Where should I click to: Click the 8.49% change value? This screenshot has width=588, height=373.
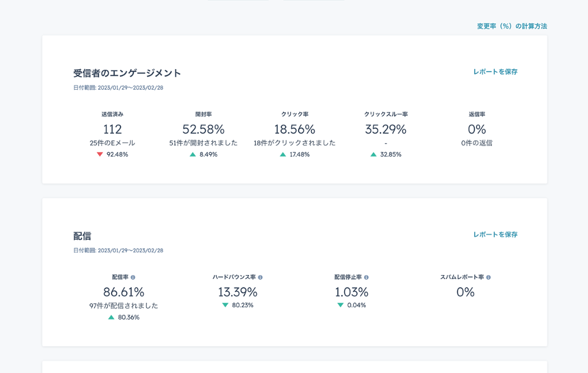(x=209, y=154)
